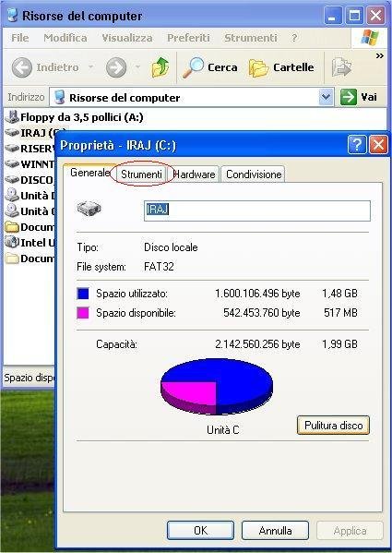Open the Indietro history dropdown arrow
The height and width of the screenshot is (553, 392).
tap(90, 67)
